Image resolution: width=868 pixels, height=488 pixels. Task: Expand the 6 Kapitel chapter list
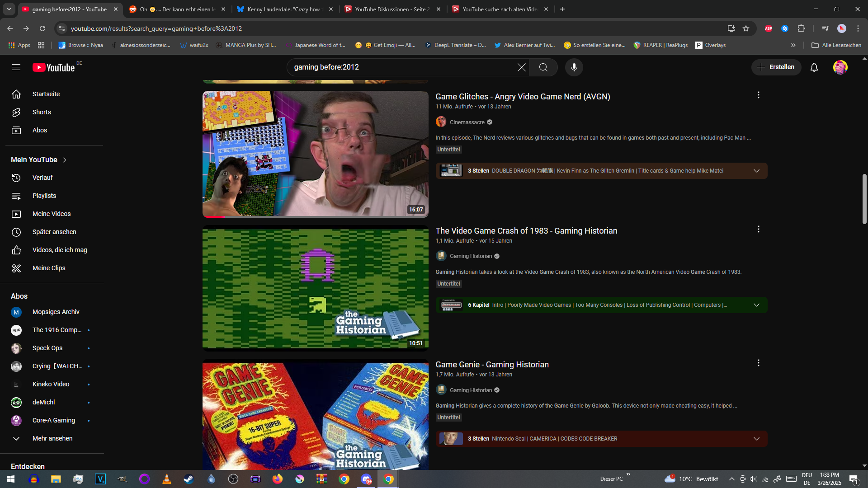[x=756, y=305]
